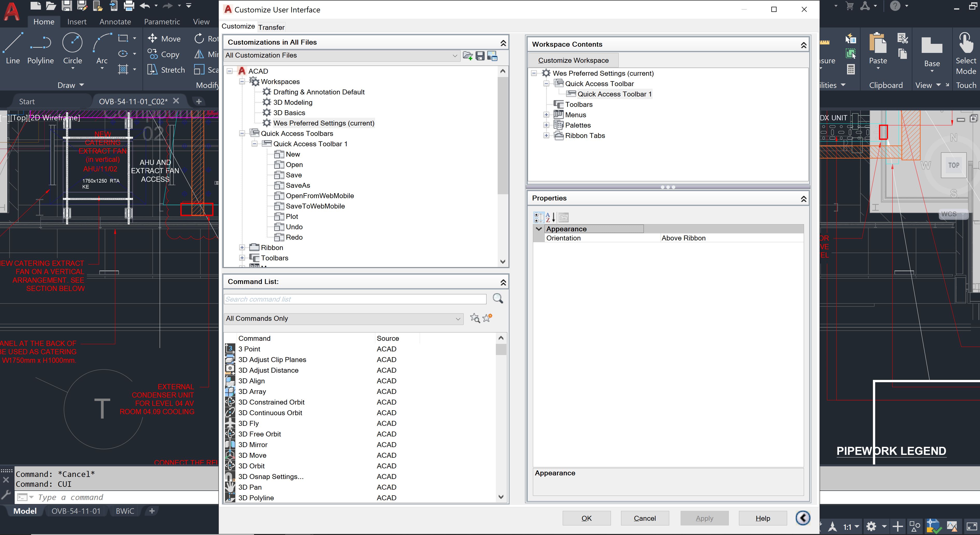Collapse the Workspaces tree node
The width and height of the screenshot is (980, 535).
242,81
